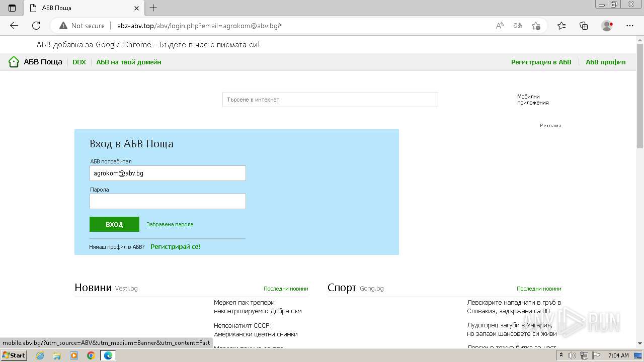Open the DOX link
This screenshot has width=644, height=362.
(79, 62)
